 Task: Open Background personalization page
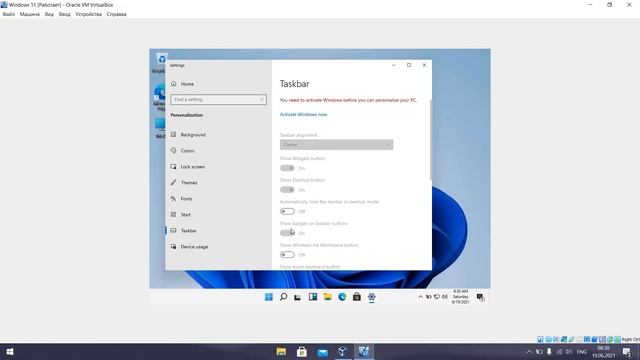coord(193,135)
